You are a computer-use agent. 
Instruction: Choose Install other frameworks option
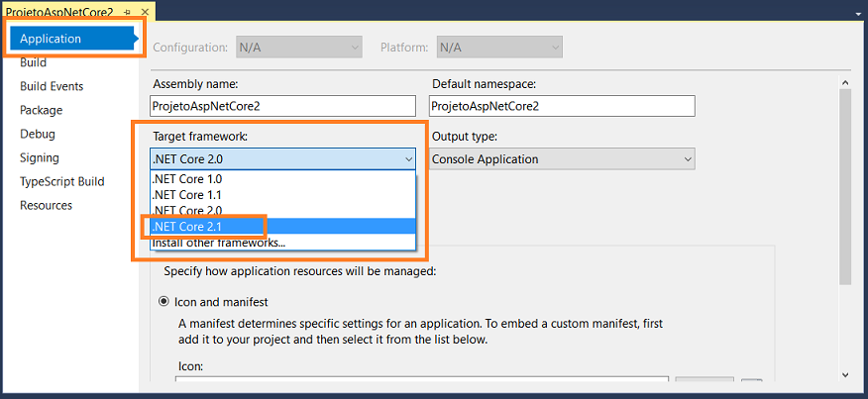pyautogui.click(x=282, y=242)
